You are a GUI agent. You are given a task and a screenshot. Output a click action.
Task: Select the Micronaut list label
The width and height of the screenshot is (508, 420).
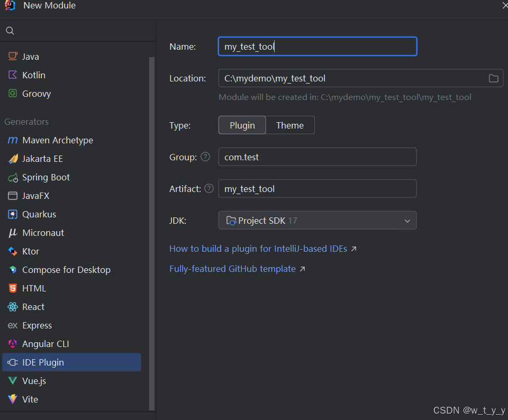pyautogui.click(x=43, y=233)
